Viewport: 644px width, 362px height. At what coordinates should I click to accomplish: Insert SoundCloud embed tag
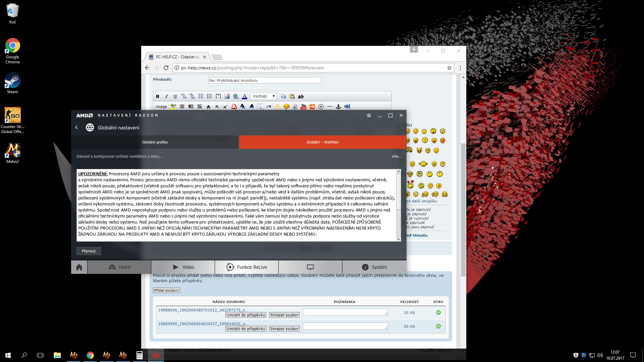(x=312, y=107)
